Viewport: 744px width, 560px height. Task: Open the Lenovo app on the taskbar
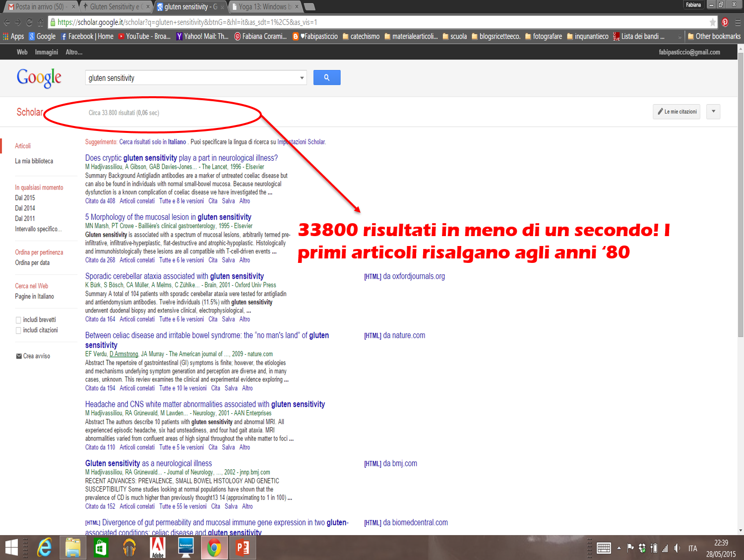[x=186, y=548]
